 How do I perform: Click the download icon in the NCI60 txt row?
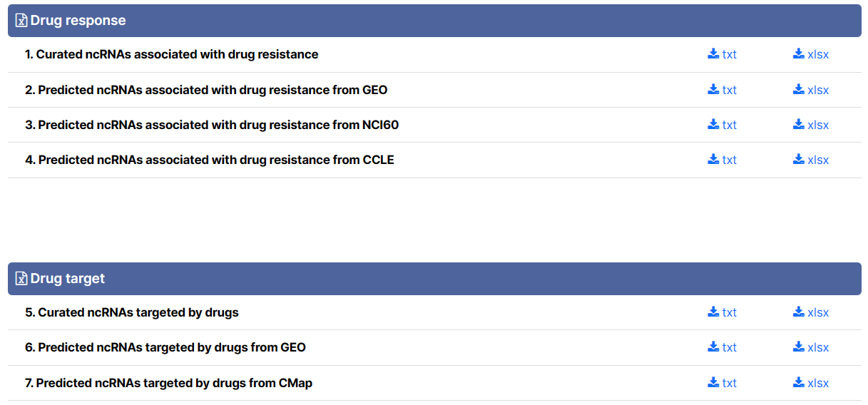tap(713, 124)
